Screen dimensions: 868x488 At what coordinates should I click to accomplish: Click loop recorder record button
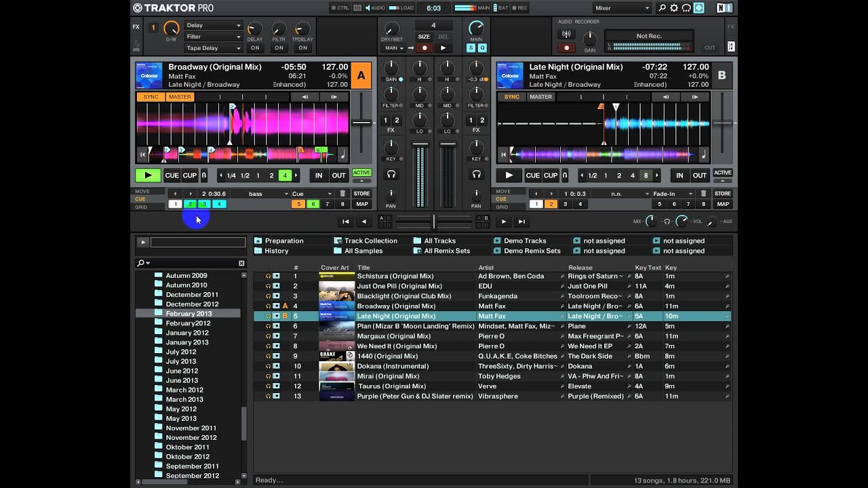click(x=425, y=48)
